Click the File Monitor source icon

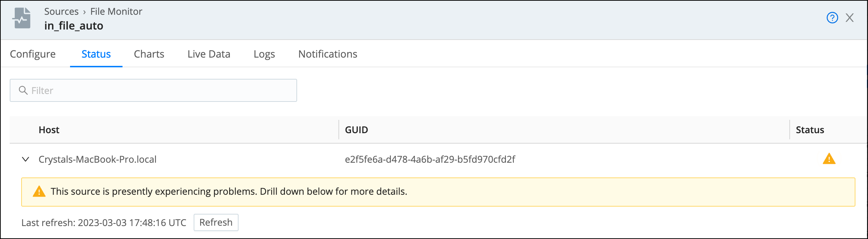coord(22,18)
